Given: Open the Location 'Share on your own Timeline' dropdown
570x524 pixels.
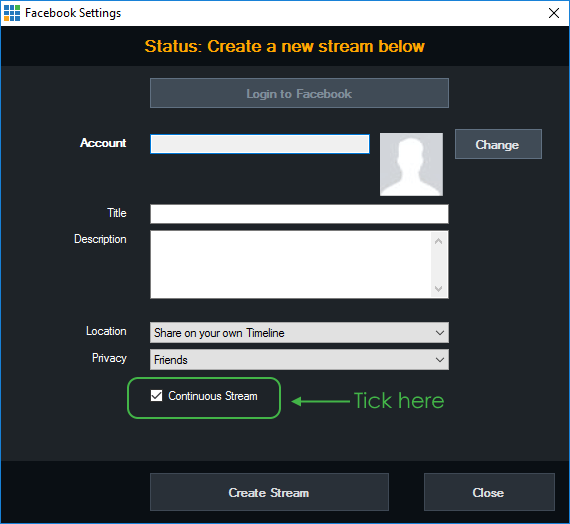Looking at the screenshot, I should [x=299, y=333].
